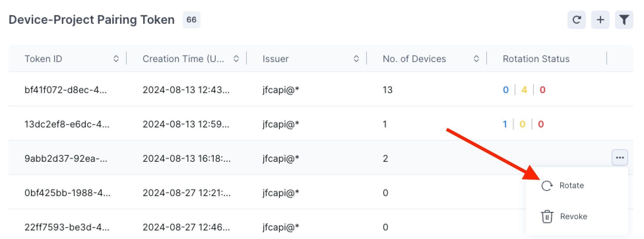Viewport: 644px width, 239px height.
Task: Click the Revoke trash can icon
Action: (x=547, y=217)
